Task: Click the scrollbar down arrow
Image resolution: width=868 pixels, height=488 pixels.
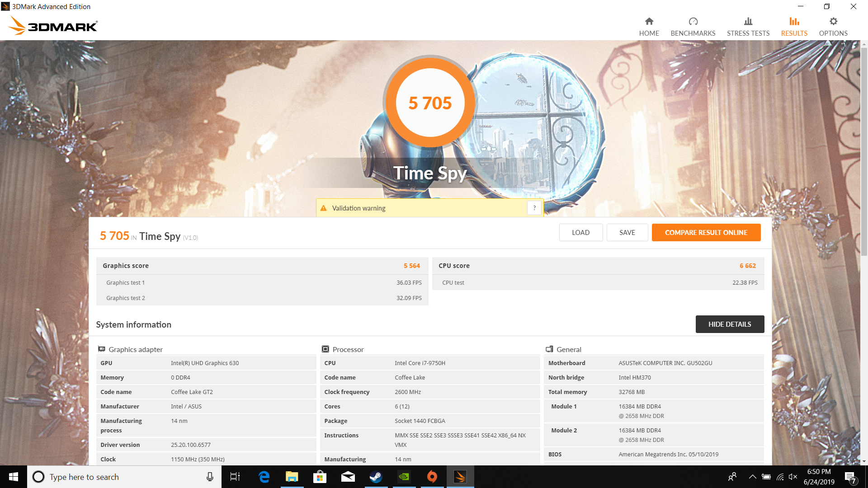Action: pos(864,461)
